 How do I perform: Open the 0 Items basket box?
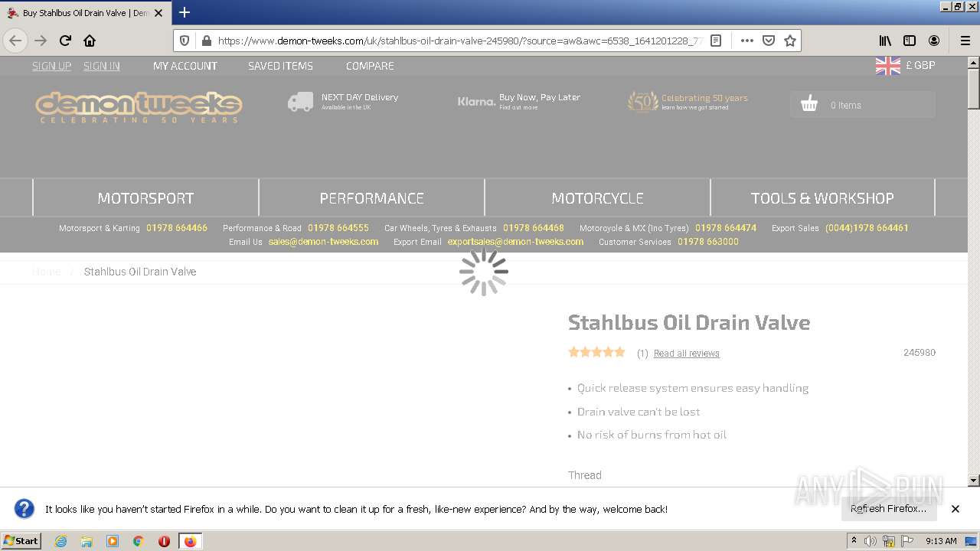[x=862, y=105]
